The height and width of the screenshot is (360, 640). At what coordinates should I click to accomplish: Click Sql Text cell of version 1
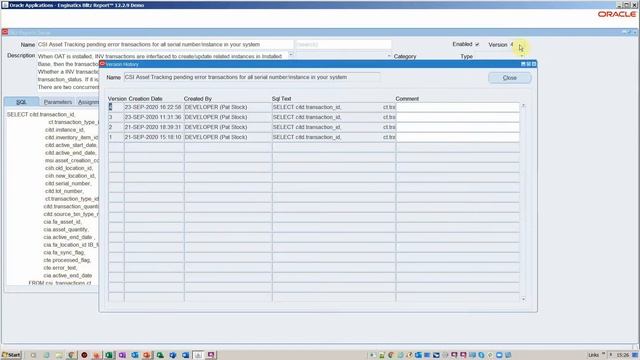[x=334, y=137]
